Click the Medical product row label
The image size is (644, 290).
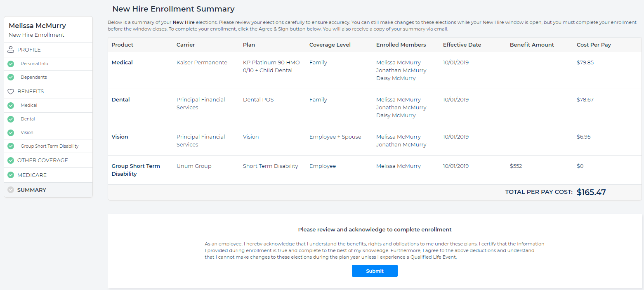[x=122, y=63]
